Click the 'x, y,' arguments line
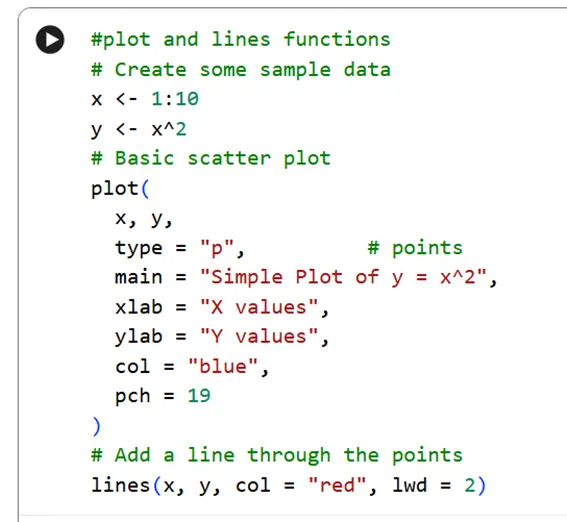 pos(144,219)
